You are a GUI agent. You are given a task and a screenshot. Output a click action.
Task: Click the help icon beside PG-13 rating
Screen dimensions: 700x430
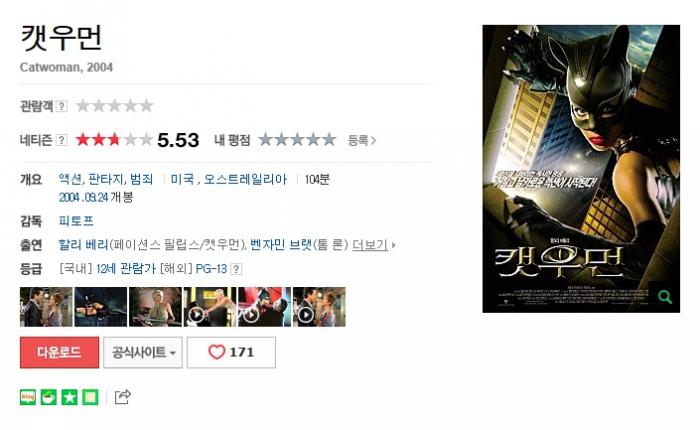(236, 269)
